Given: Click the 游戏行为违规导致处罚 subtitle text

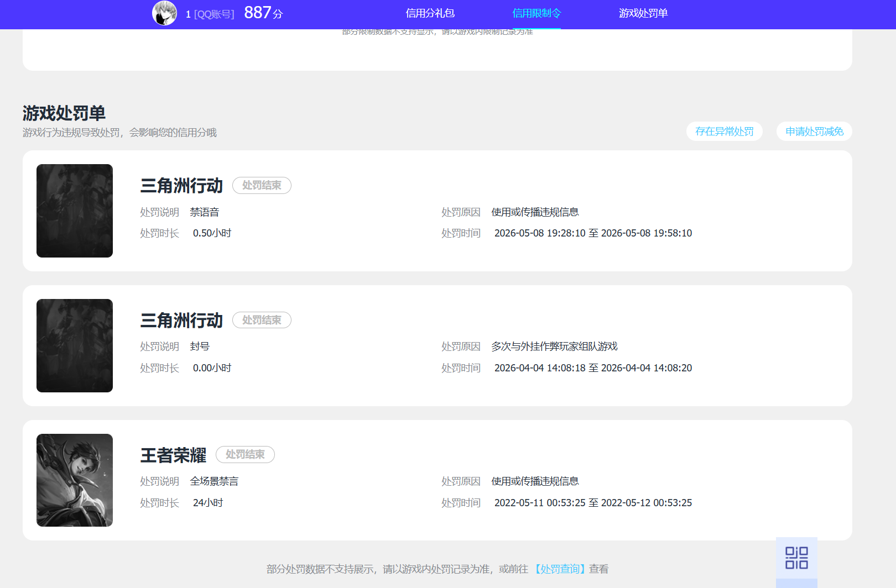Looking at the screenshot, I should (x=119, y=133).
